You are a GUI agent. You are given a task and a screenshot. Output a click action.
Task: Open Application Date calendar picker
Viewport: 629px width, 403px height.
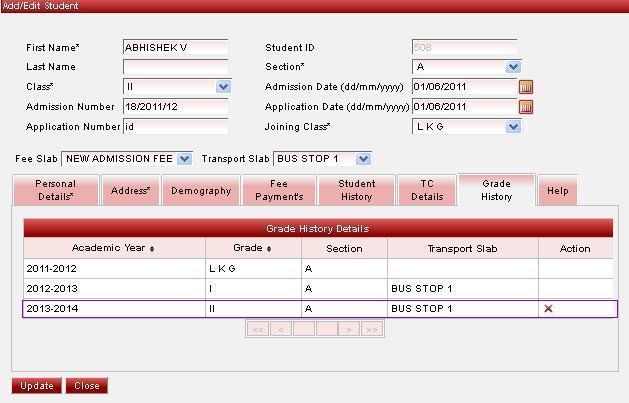click(x=526, y=107)
